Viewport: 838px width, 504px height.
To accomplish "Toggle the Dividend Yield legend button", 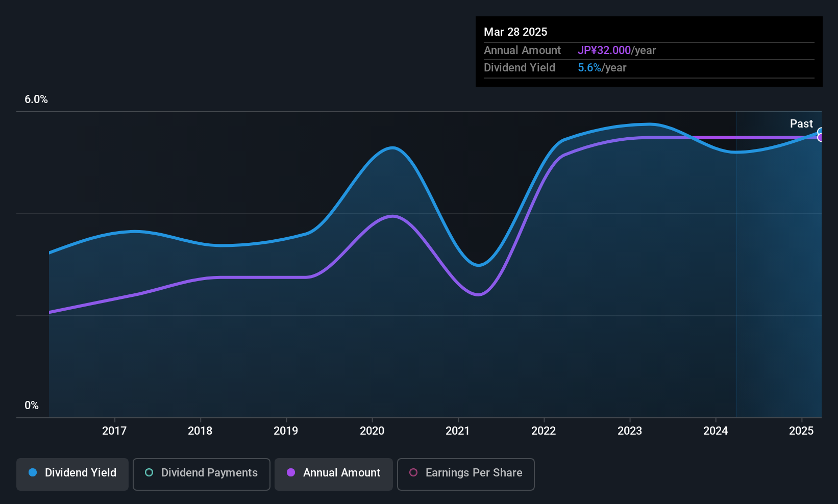I will [72, 474].
